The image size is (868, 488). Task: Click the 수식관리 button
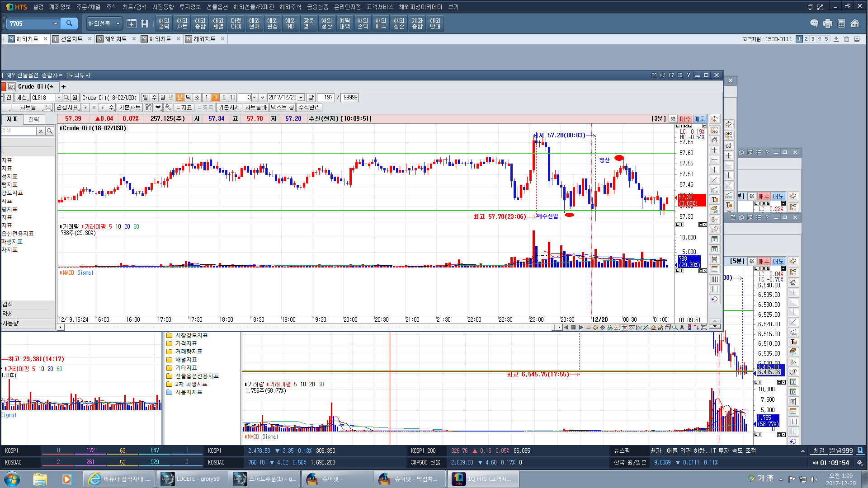pyautogui.click(x=309, y=108)
